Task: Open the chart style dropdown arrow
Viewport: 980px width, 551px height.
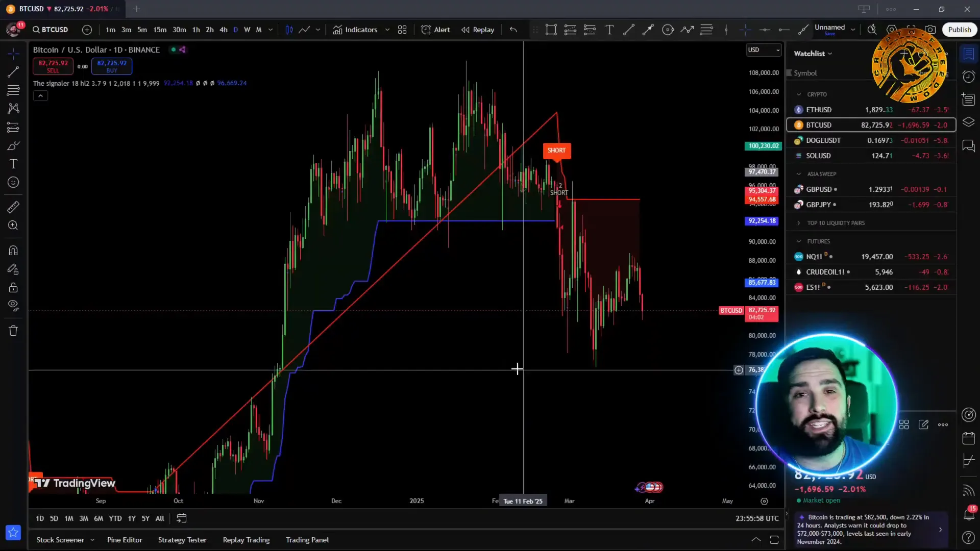Action: coord(318,30)
